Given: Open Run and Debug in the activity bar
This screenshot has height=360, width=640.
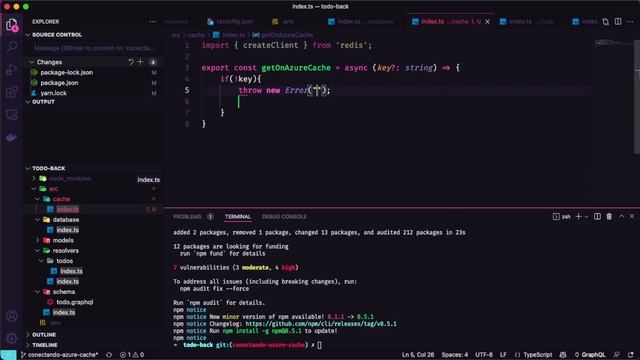Looking at the screenshot, I should tap(12, 69).
